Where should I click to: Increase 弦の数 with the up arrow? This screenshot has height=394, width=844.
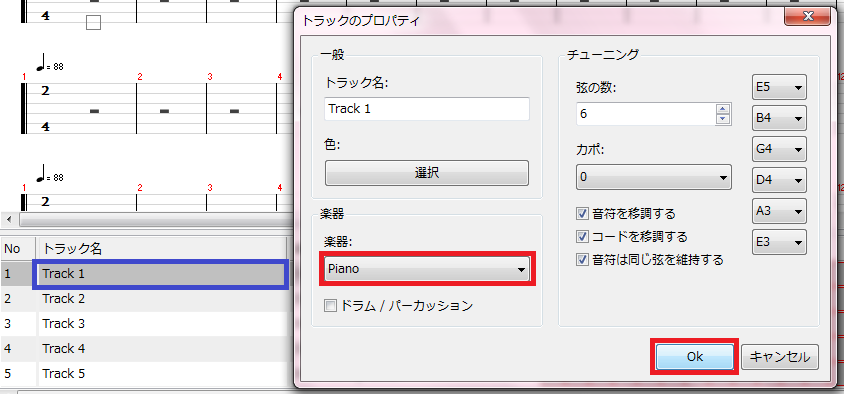[723, 109]
